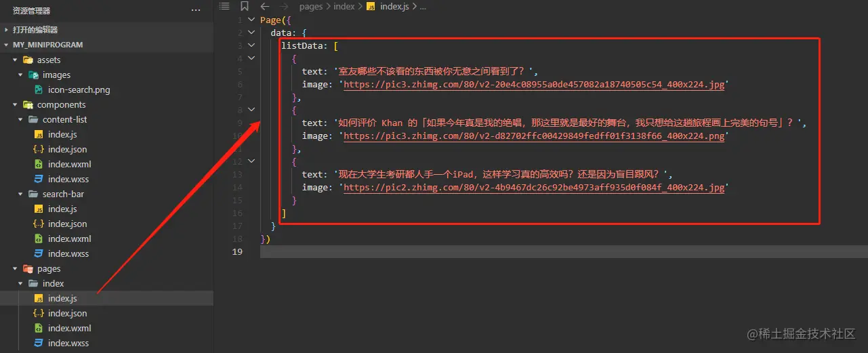This screenshot has height=353, width=868.
Task: Select index.js label in the breadcrumb
Action: pyautogui.click(x=395, y=6)
